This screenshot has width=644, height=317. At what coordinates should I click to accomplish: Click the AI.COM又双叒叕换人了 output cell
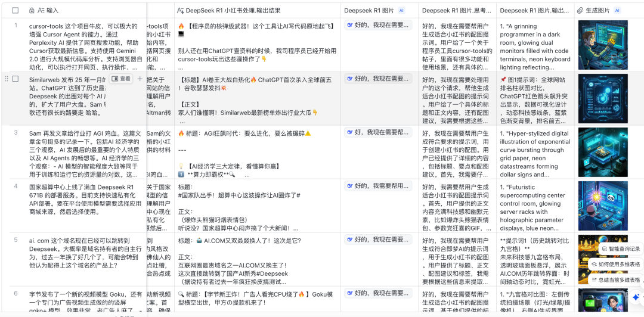pos(257,259)
